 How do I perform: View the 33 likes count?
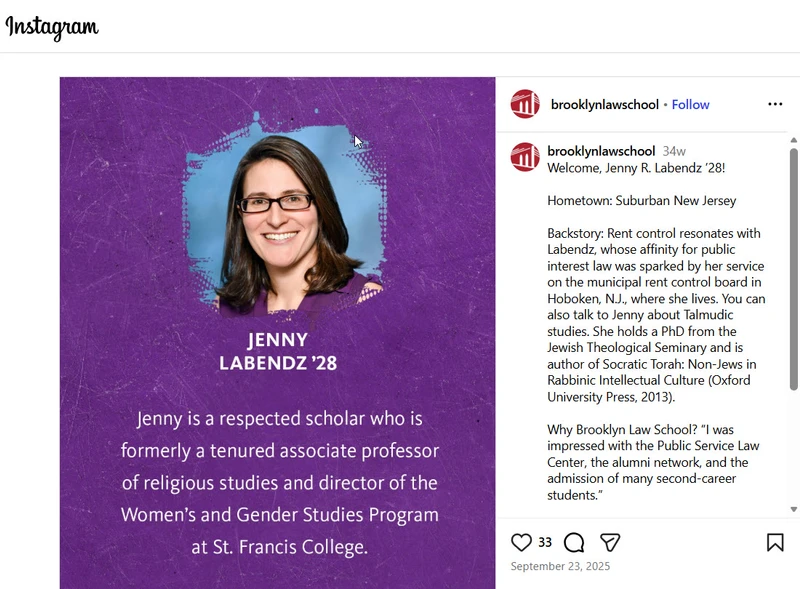pyautogui.click(x=545, y=542)
